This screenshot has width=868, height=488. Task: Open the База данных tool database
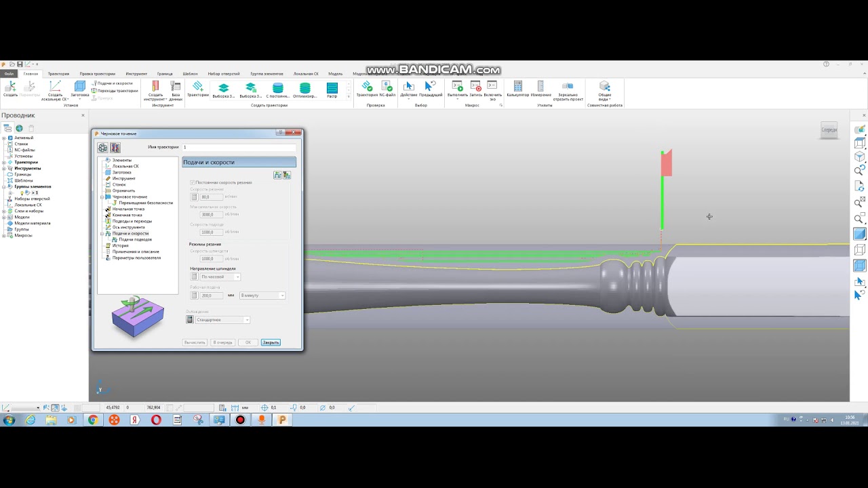(x=176, y=91)
